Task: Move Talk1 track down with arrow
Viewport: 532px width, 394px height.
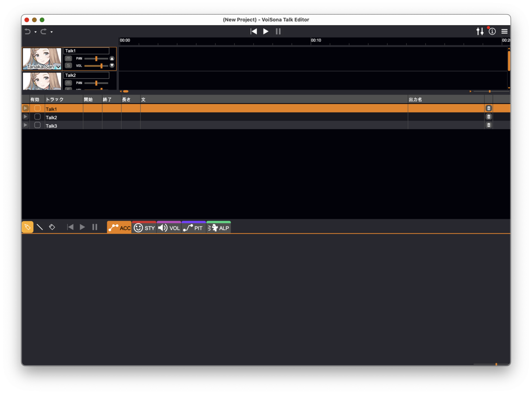Action: click(112, 66)
